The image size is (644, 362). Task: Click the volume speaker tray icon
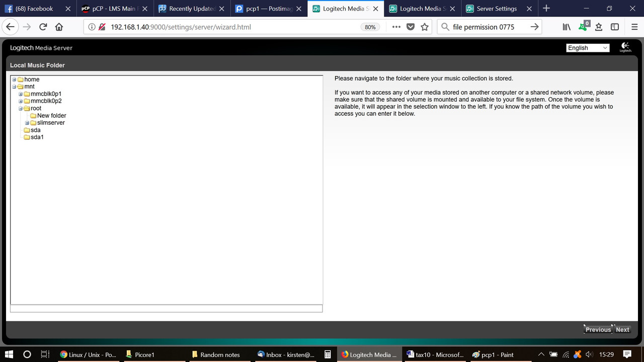[589, 354]
